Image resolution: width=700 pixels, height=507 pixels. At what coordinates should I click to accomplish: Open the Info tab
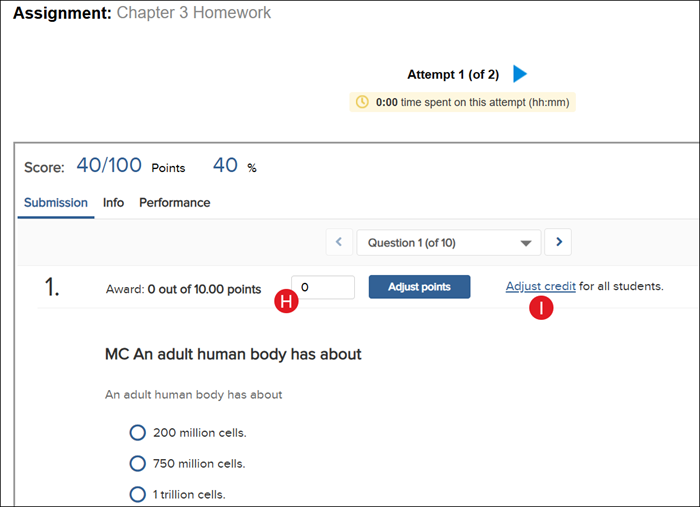114,203
